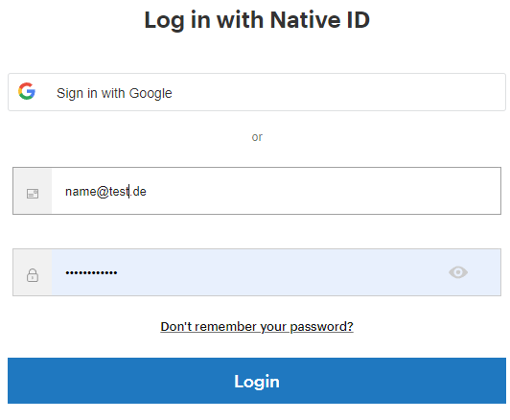Place cursor after ".de" in email
The width and height of the screenshot is (510, 420).
pyautogui.click(x=148, y=192)
